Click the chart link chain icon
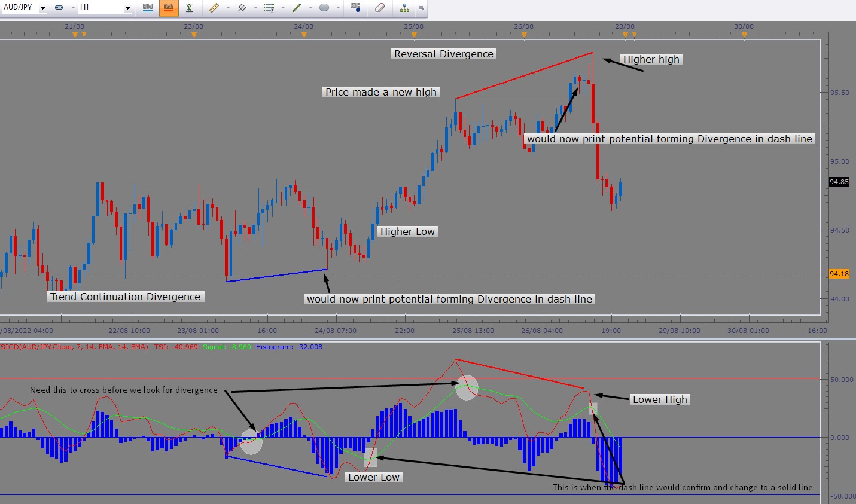Screen dimensions: 856x504 click(x=59, y=8)
